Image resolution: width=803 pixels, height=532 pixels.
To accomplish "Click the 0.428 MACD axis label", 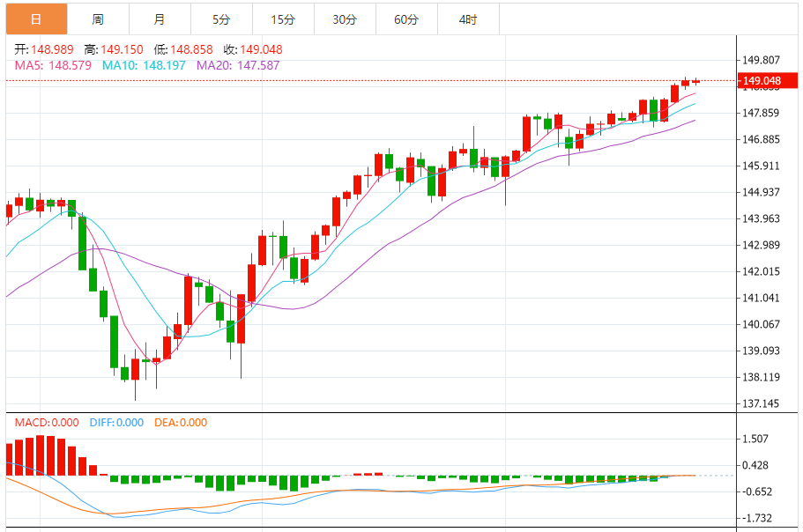I will tap(755, 465).
